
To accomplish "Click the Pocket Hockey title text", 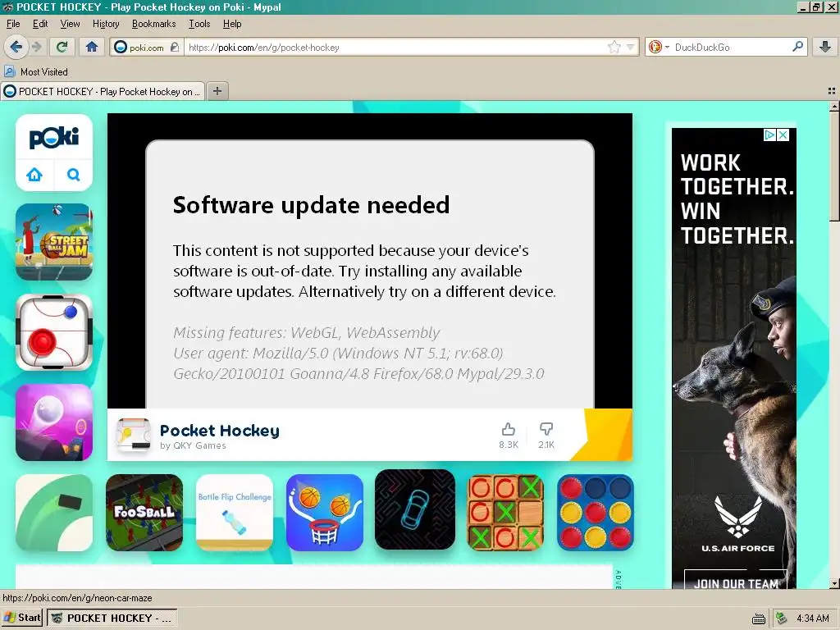I will [220, 431].
